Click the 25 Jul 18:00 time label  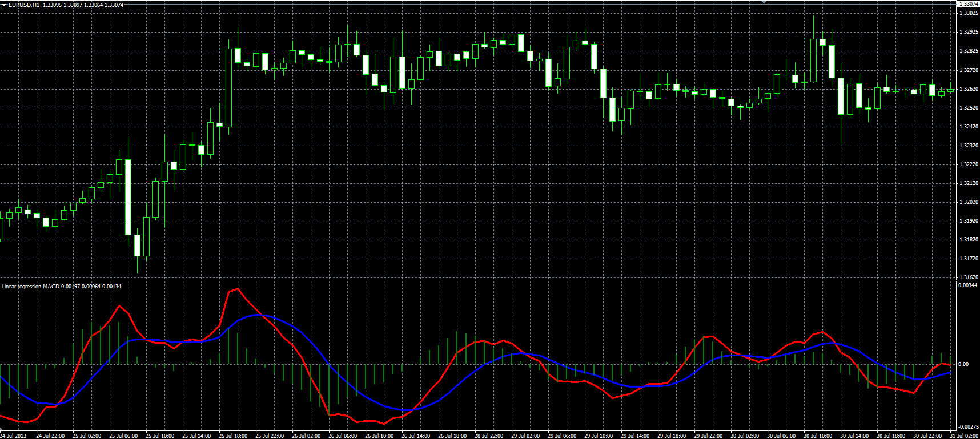coord(233,436)
